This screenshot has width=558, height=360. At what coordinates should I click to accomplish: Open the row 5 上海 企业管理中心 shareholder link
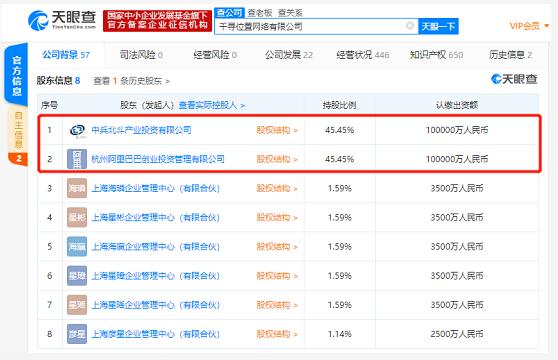tap(156, 247)
